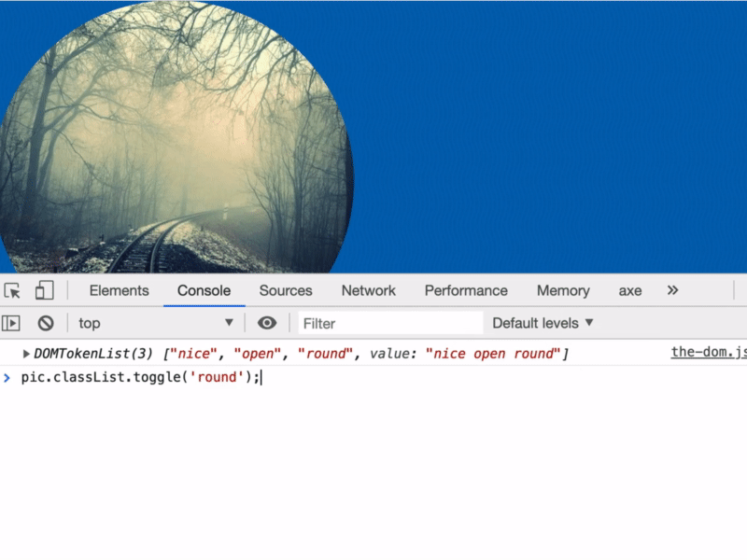Open the 'top' JavaScript context dropdown
The width and height of the screenshot is (747, 560).
click(x=155, y=323)
